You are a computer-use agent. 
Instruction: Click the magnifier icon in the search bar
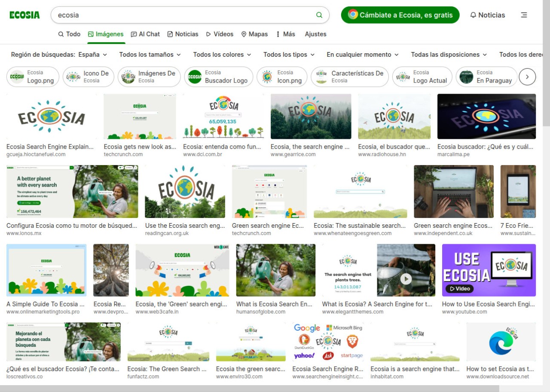[x=319, y=15]
